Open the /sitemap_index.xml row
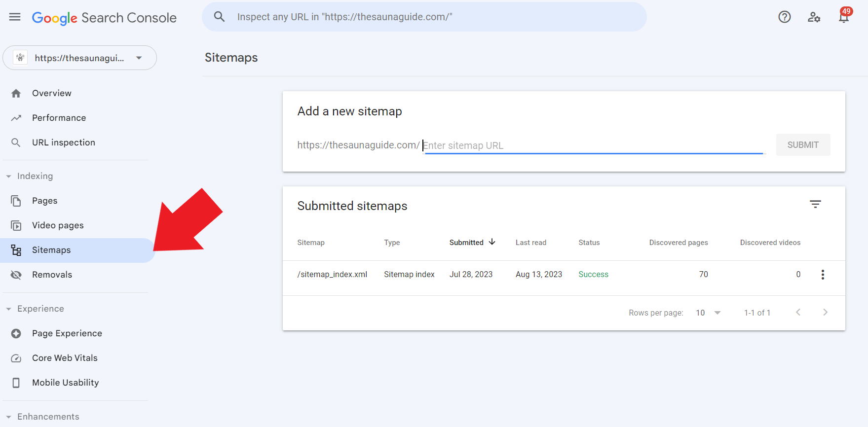 coord(564,278)
